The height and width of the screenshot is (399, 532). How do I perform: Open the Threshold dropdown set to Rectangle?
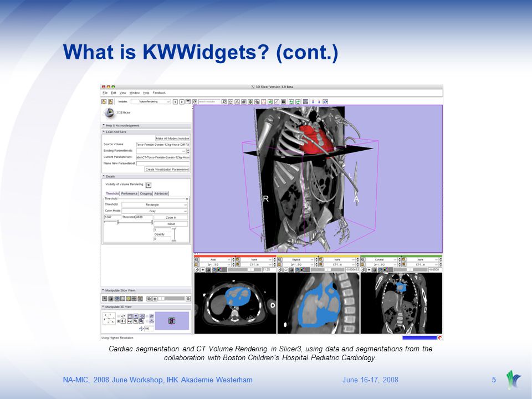tap(155, 204)
